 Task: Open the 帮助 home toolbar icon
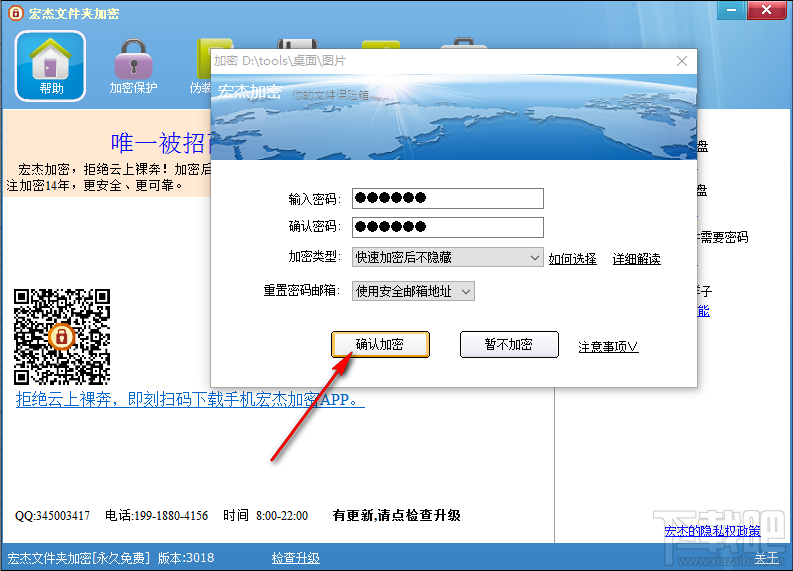click(x=50, y=66)
